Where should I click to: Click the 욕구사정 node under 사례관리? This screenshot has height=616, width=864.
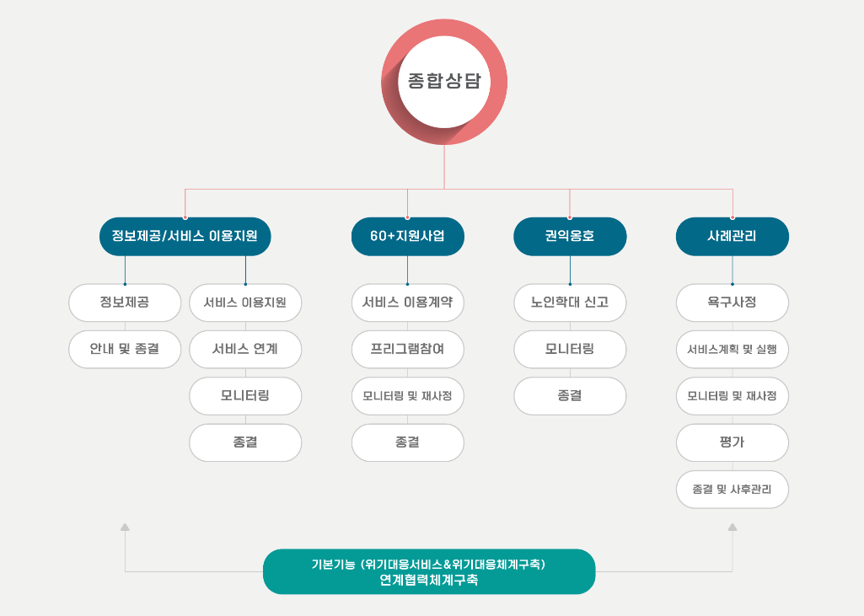tap(732, 303)
